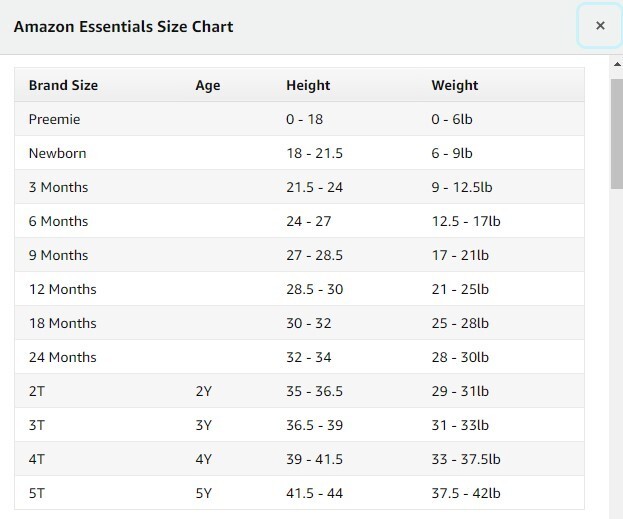Screen dimensions: 623x519
Task: Select the 2T brand size cell
Action: [x=36, y=391]
